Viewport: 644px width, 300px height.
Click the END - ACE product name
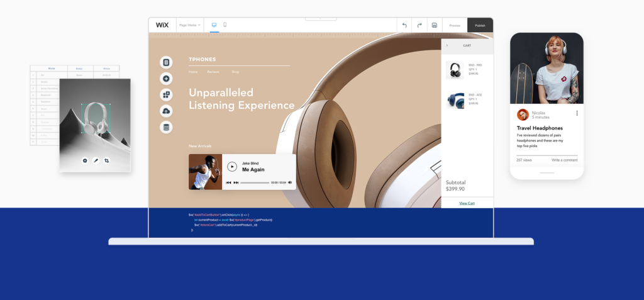pos(475,95)
